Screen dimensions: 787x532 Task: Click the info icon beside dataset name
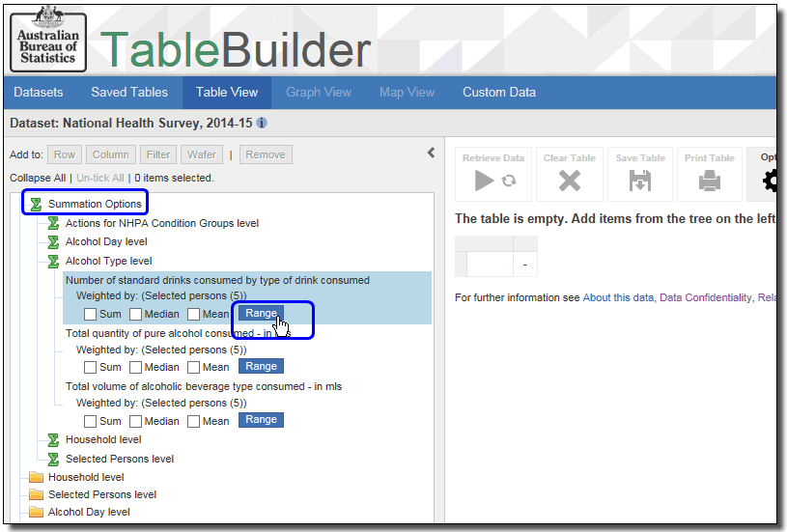[x=262, y=124]
